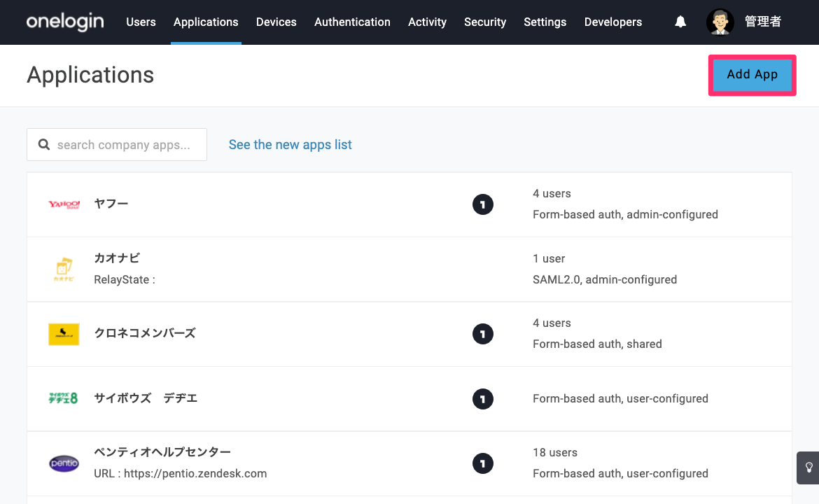
Task: Click the pentio app logo
Action: coord(64,463)
